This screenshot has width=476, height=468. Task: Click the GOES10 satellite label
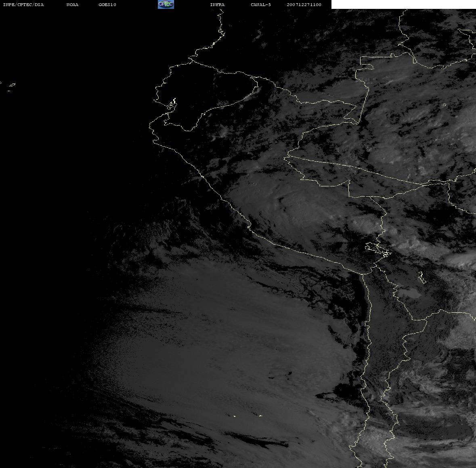[107, 5]
